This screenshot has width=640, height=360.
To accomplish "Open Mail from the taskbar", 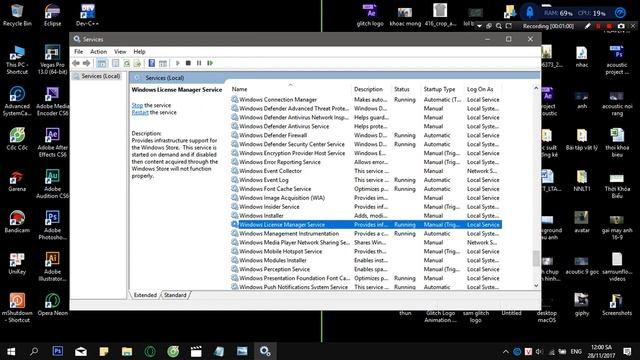I will point(81,351).
